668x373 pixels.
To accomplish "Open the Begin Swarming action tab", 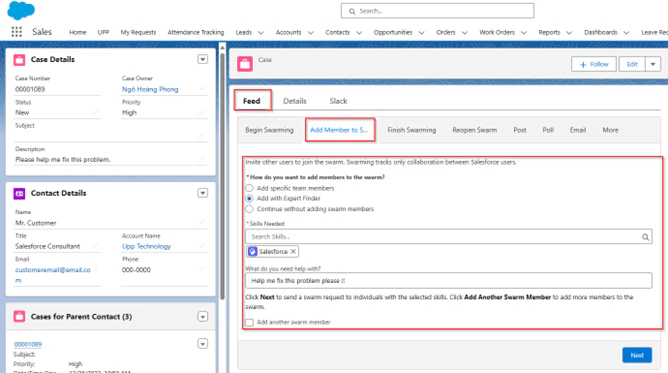I will point(270,130).
